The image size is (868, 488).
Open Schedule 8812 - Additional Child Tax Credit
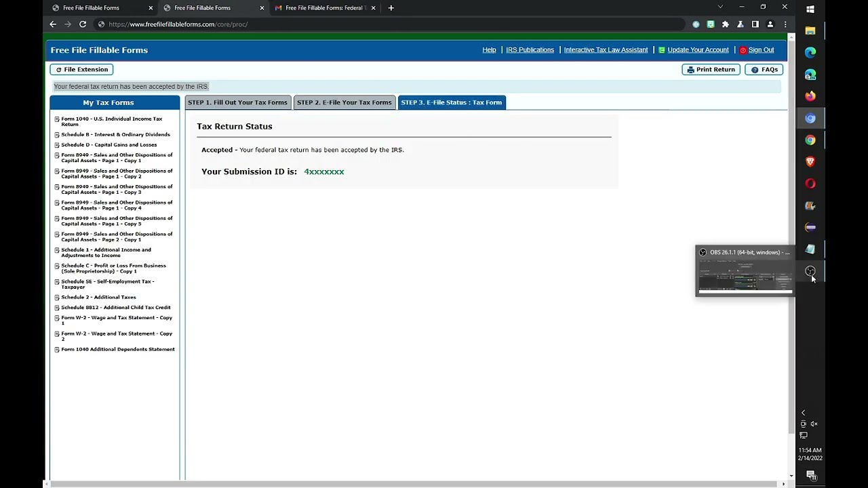click(x=116, y=308)
